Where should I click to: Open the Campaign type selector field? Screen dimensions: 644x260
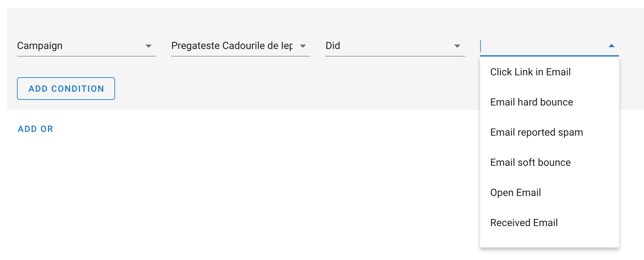[79, 46]
